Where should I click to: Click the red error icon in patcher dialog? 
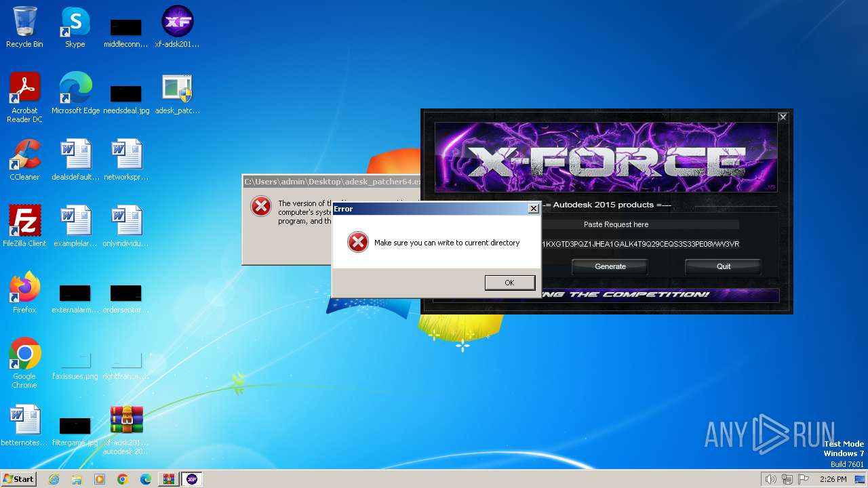point(261,206)
